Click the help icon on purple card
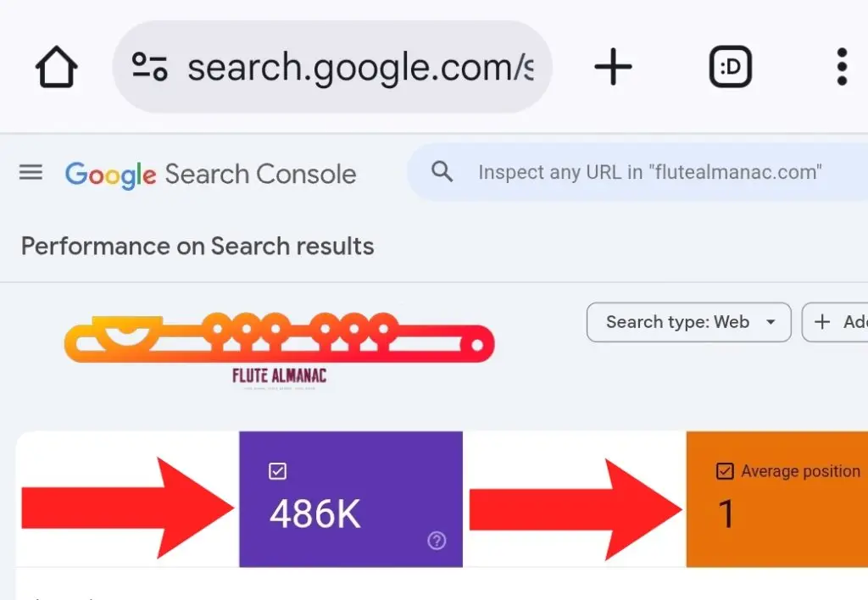This screenshot has height=600, width=868. [x=437, y=541]
